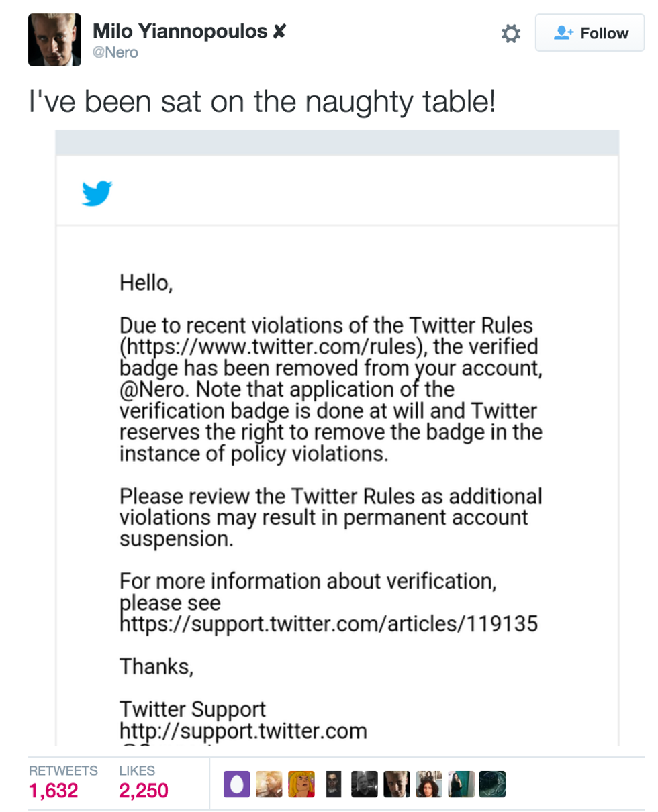This screenshot has width=658, height=812.
Task: Click the person-plus icon on Follow button
Action: coord(562,33)
